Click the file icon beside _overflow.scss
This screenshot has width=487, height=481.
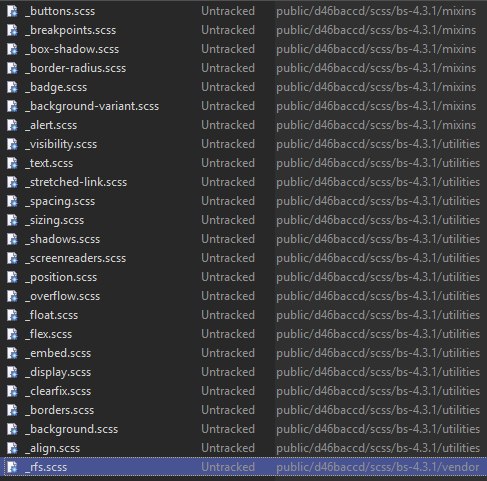click(x=12, y=296)
